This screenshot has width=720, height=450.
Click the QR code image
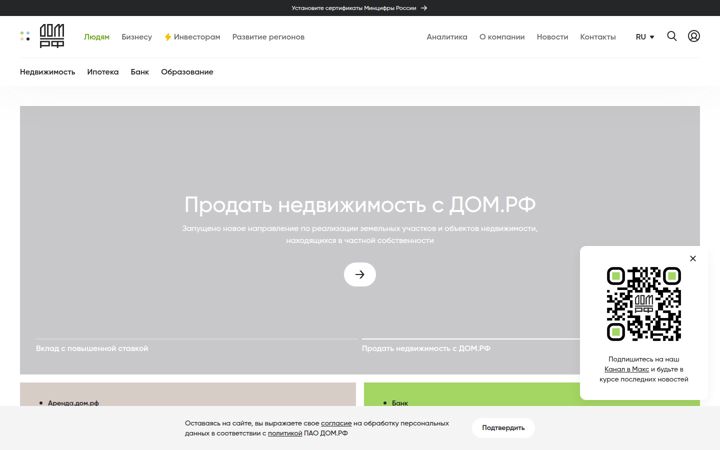tap(644, 304)
